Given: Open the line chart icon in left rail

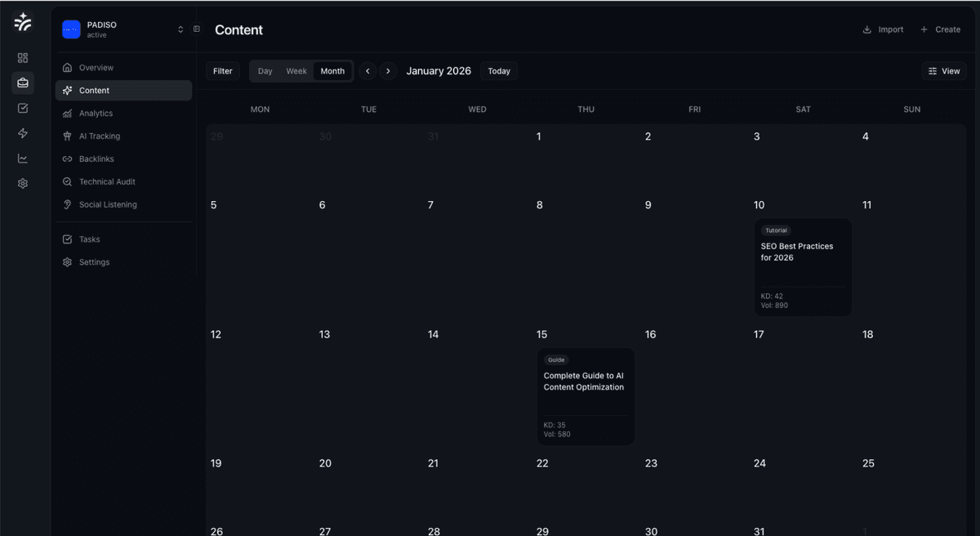Looking at the screenshot, I should point(23,159).
